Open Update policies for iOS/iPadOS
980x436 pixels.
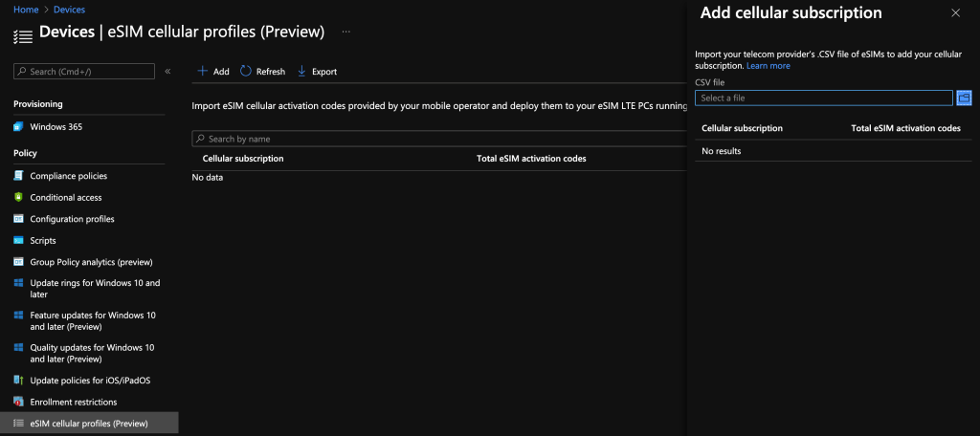90,381
